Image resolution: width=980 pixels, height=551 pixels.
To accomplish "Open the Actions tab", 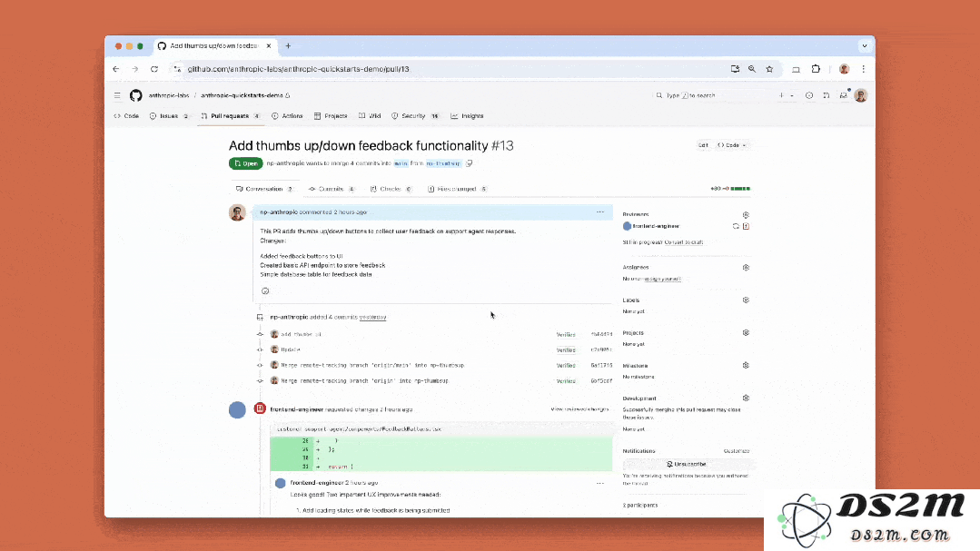I will 288,116.
